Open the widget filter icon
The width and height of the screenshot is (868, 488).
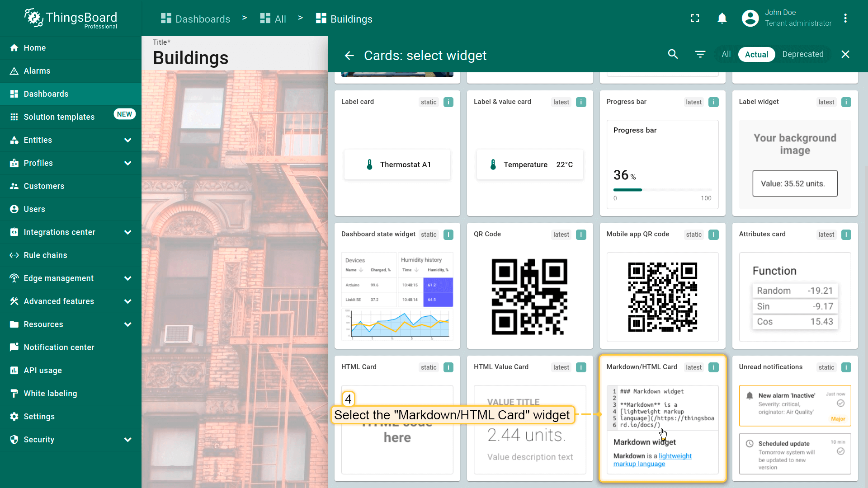[700, 54]
